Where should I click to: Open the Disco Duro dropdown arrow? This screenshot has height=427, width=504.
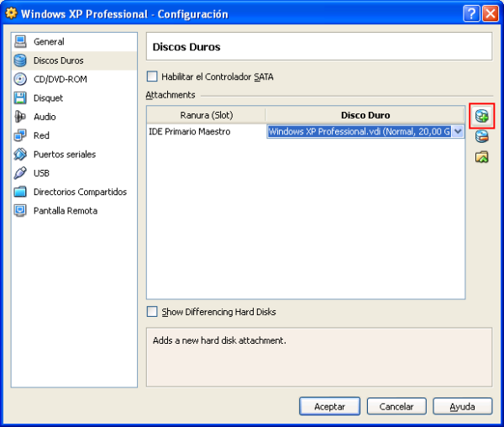[x=458, y=131]
